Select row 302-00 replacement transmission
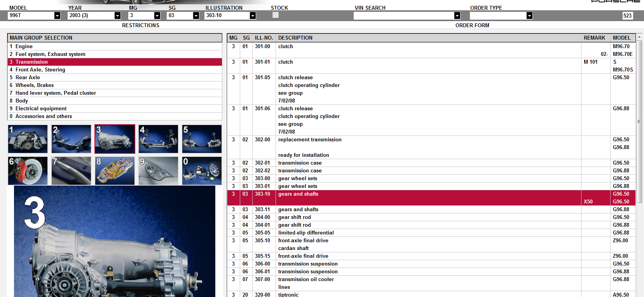The width and height of the screenshot is (644, 297). tap(431, 148)
